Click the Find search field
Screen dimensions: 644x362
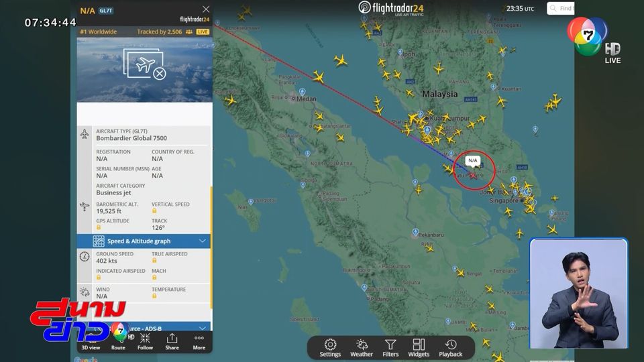[x=561, y=8]
